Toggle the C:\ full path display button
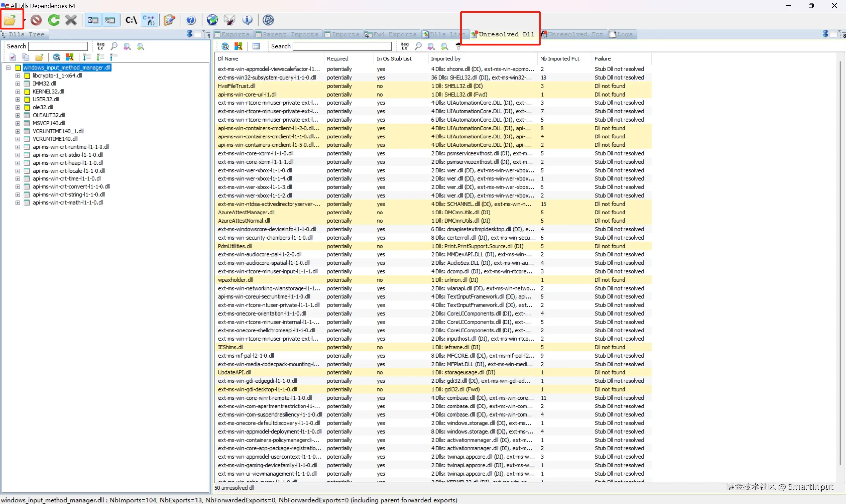Screen dimensions: 846x504 pyautogui.click(x=131, y=20)
